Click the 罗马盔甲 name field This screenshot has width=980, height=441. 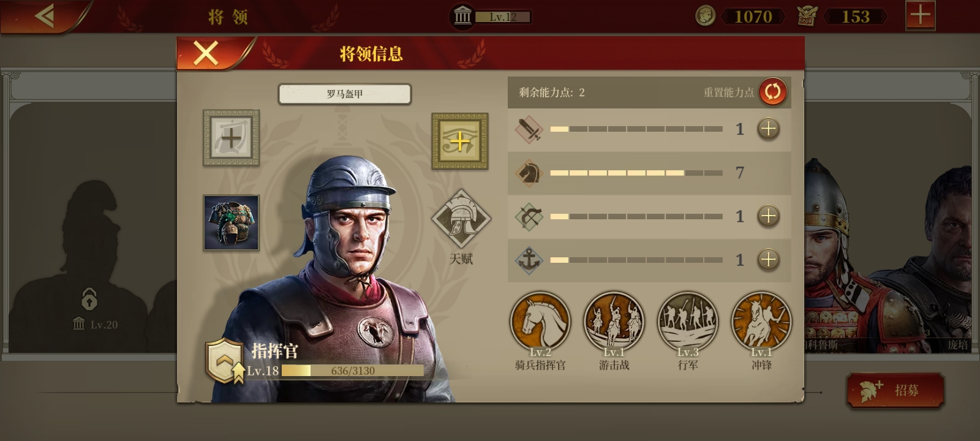(344, 94)
